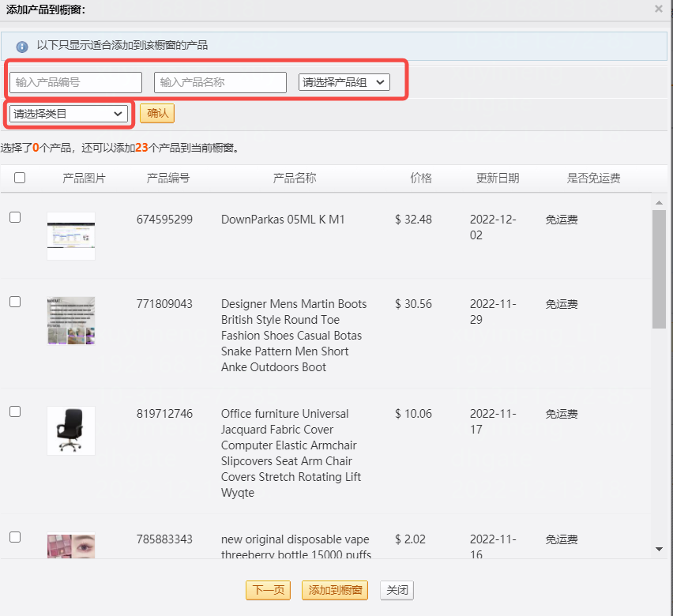The height and width of the screenshot is (616, 673).
Task: Focus the 输入产品编号 input field
Action: click(76, 82)
